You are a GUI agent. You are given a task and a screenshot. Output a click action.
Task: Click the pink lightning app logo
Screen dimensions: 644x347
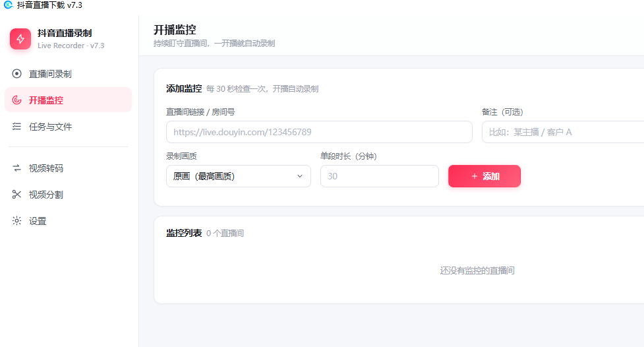coord(20,39)
